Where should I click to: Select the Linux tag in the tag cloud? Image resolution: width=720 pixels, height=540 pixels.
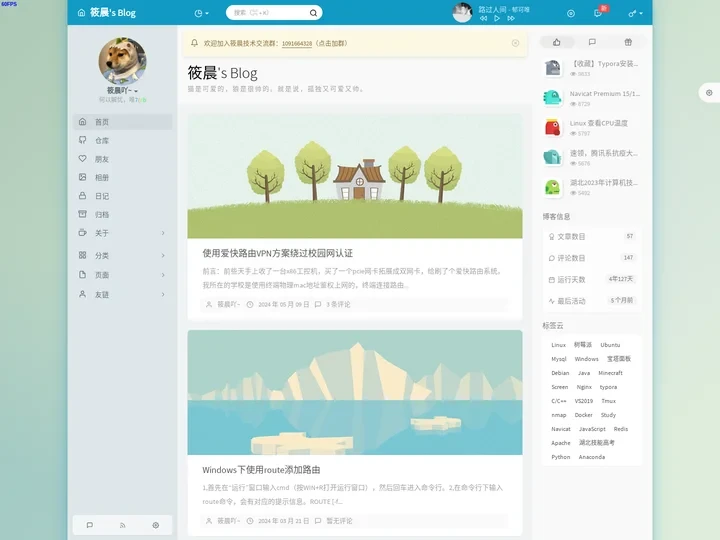coord(558,345)
